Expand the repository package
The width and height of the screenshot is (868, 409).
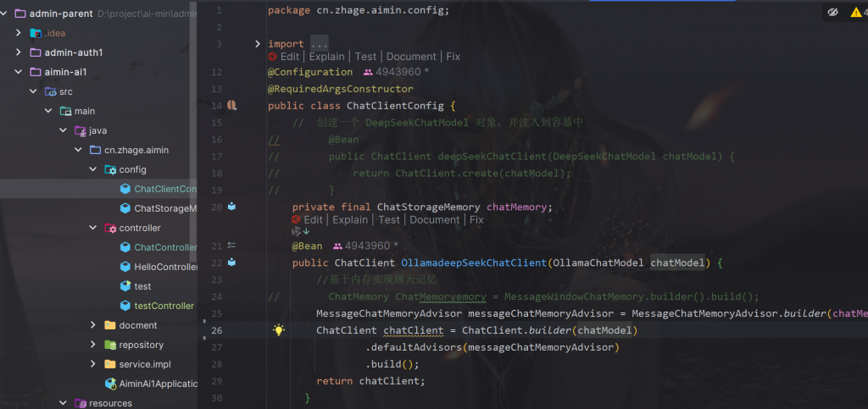point(94,345)
